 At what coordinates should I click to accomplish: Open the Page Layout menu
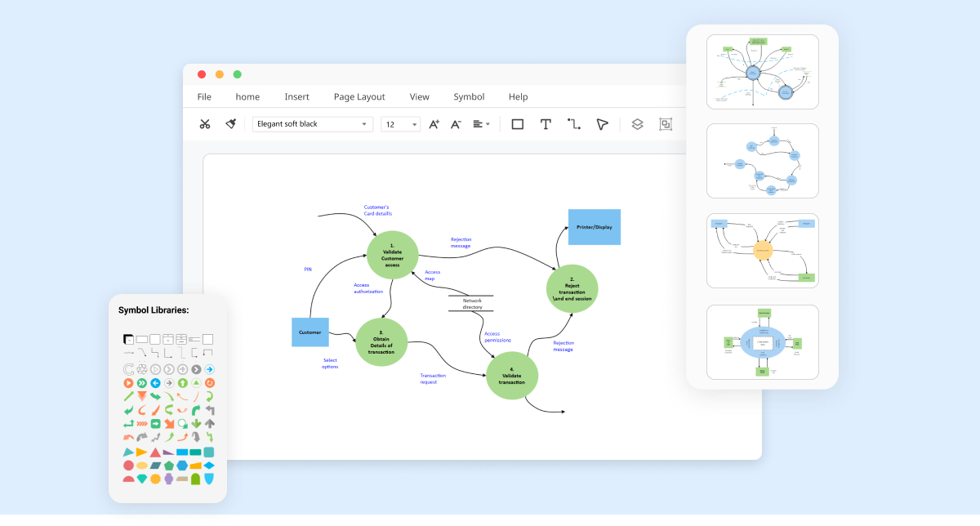pyautogui.click(x=359, y=96)
